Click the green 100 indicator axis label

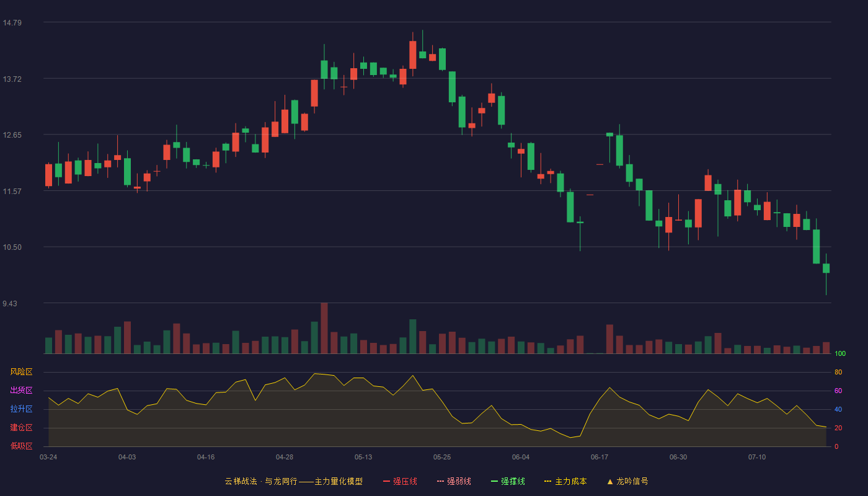tap(840, 353)
